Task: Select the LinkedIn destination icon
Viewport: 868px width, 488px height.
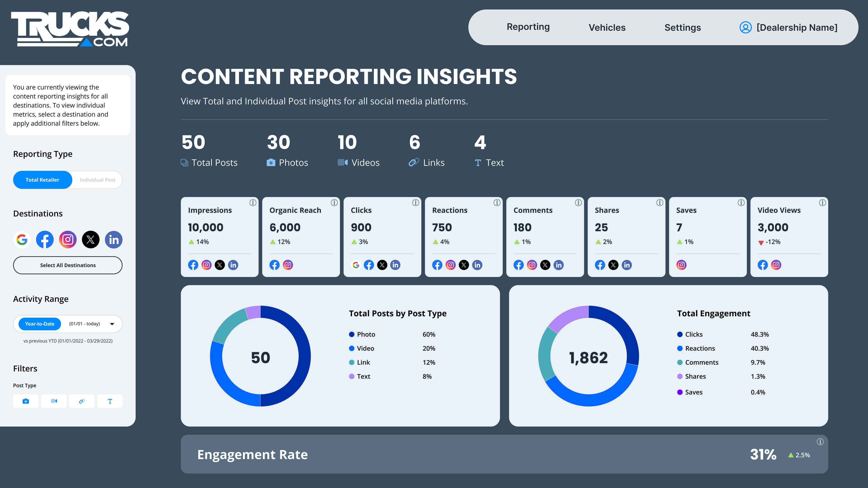Action: click(113, 239)
